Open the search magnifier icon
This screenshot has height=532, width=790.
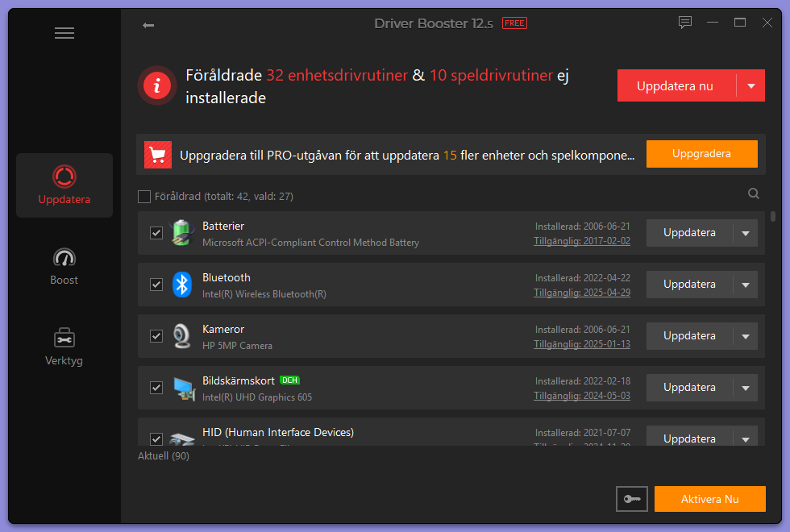point(753,193)
